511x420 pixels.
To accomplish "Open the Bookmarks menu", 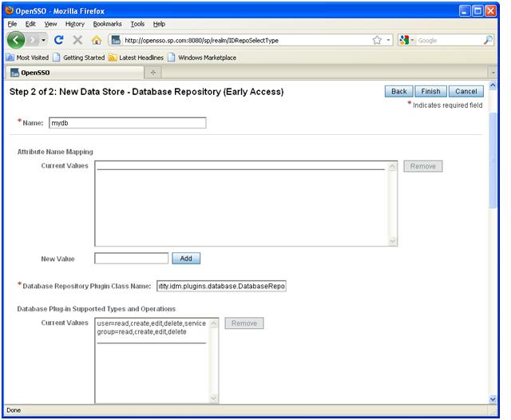I will click(107, 24).
